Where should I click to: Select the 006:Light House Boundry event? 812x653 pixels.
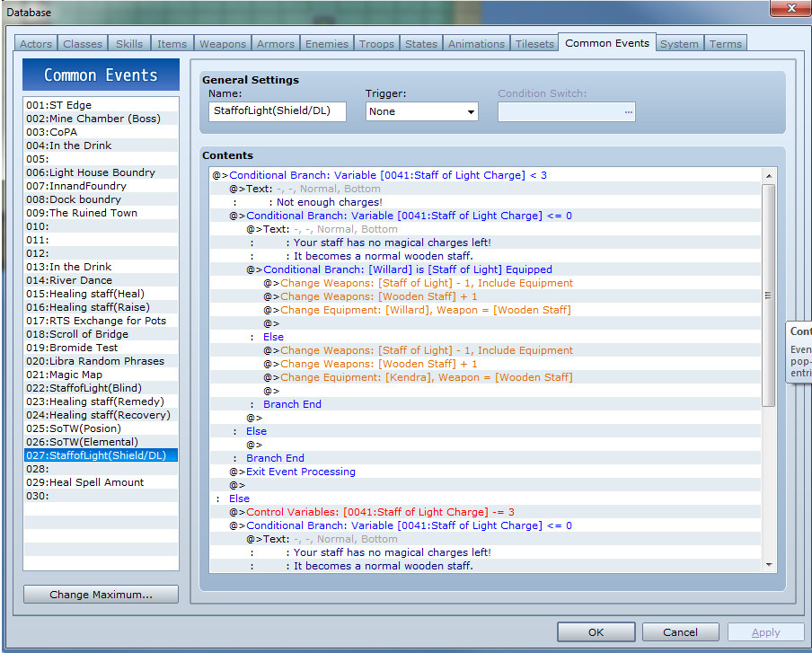coord(84,172)
